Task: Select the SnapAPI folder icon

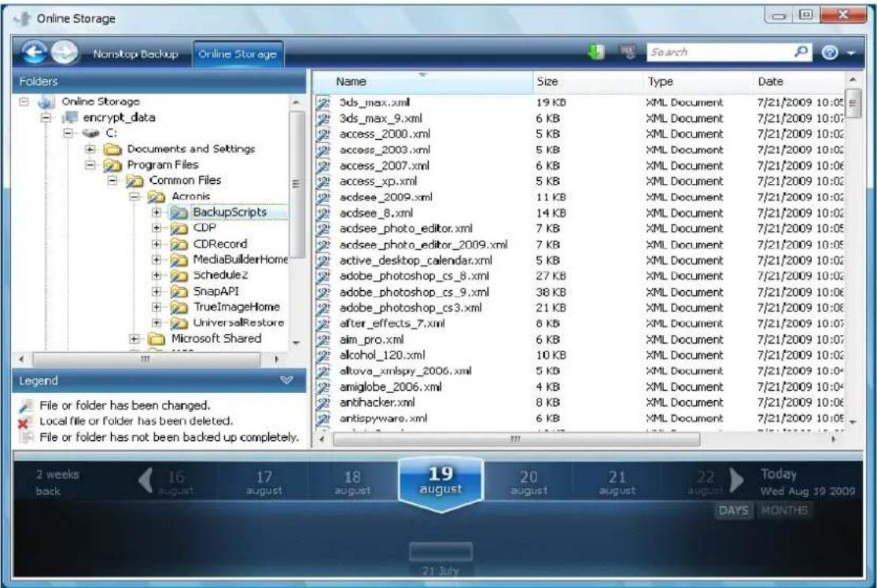Action: 179,291
